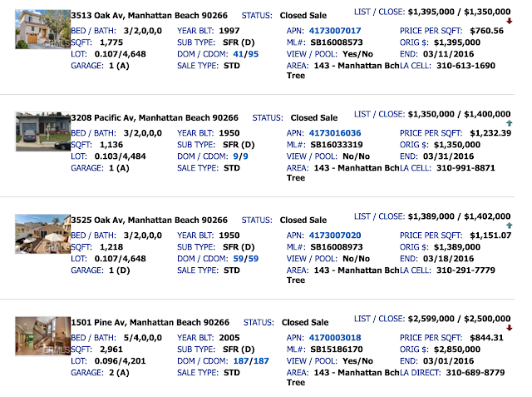Viewport: 532px width, 397px height.
Task: Open the 3513 Oak Av listing thumbnail
Action: 42,29
